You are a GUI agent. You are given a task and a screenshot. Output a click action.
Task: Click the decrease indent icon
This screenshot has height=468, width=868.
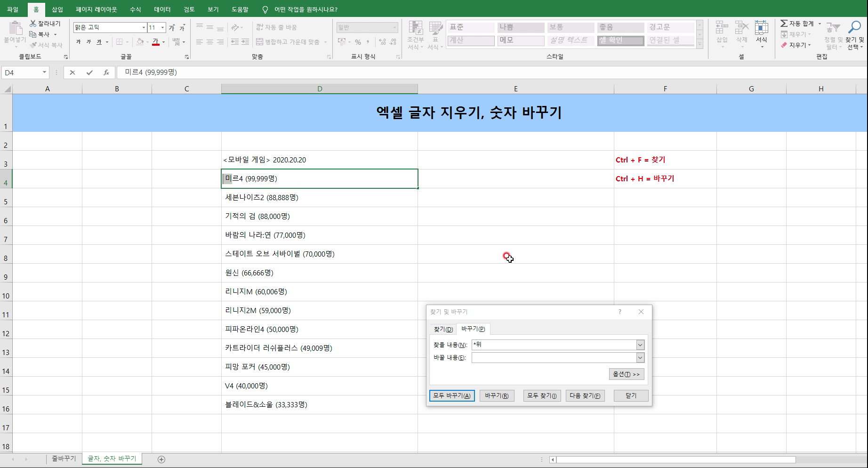coord(234,42)
